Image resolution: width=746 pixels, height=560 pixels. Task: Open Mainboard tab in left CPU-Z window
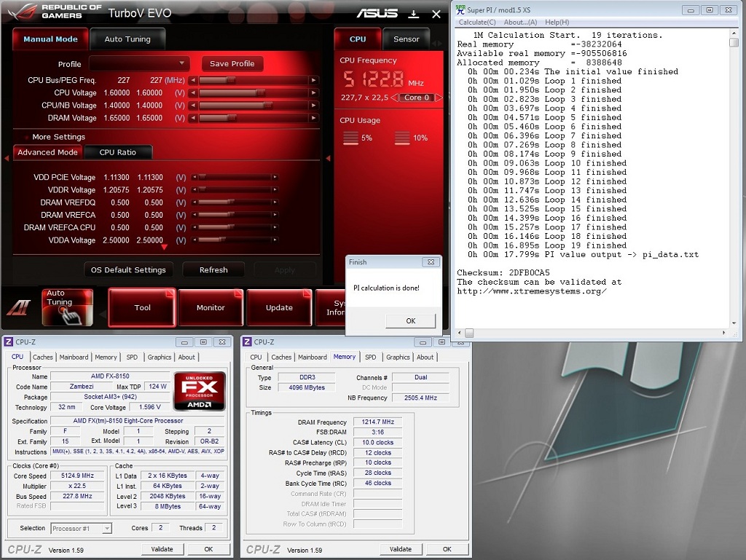point(74,357)
